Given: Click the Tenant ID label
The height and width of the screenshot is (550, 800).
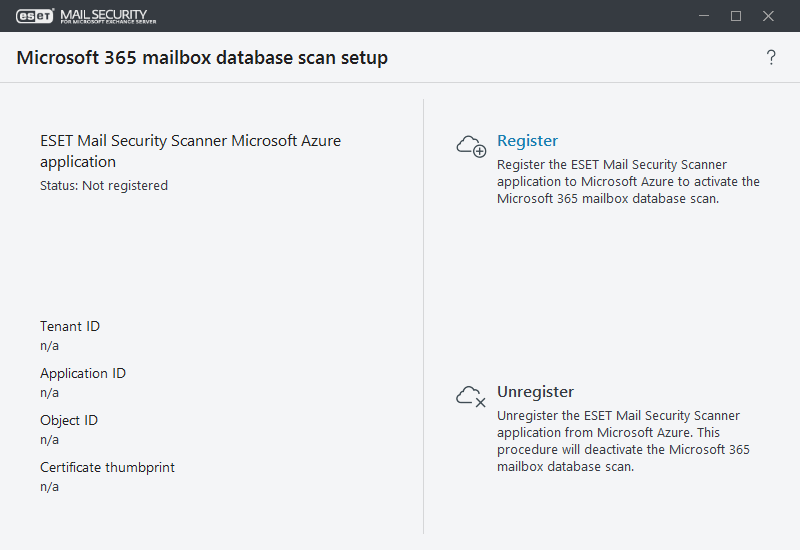Looking at the screenshot, I should click(x=70, y=326).
